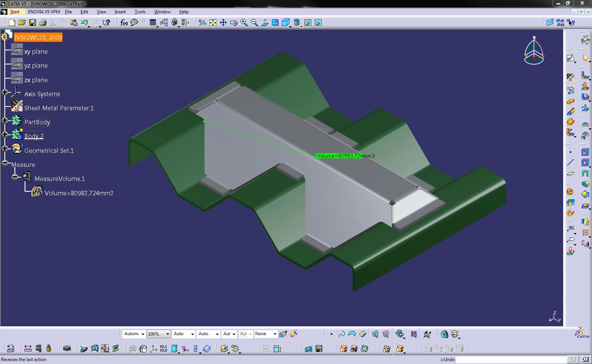Click the Line tool in right toolbar
The width and height of the screenshot is (592, 364).
571,162
